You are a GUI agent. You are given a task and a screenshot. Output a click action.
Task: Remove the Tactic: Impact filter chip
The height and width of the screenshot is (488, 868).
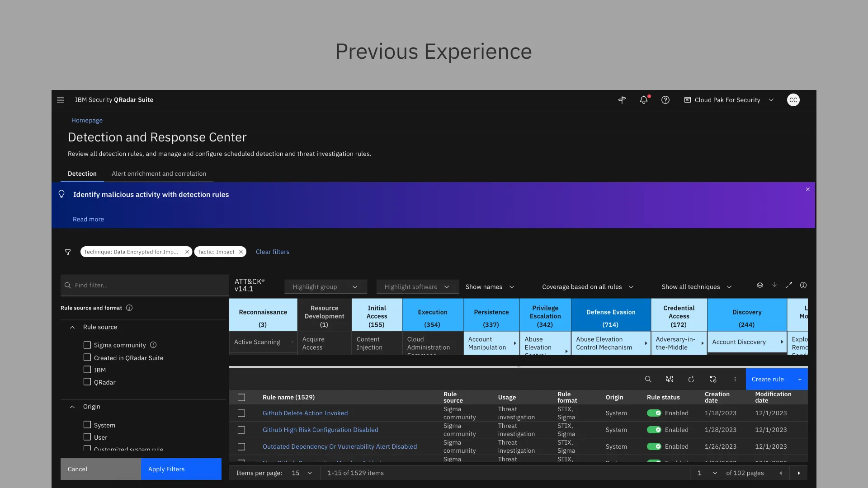click(241, 252)
